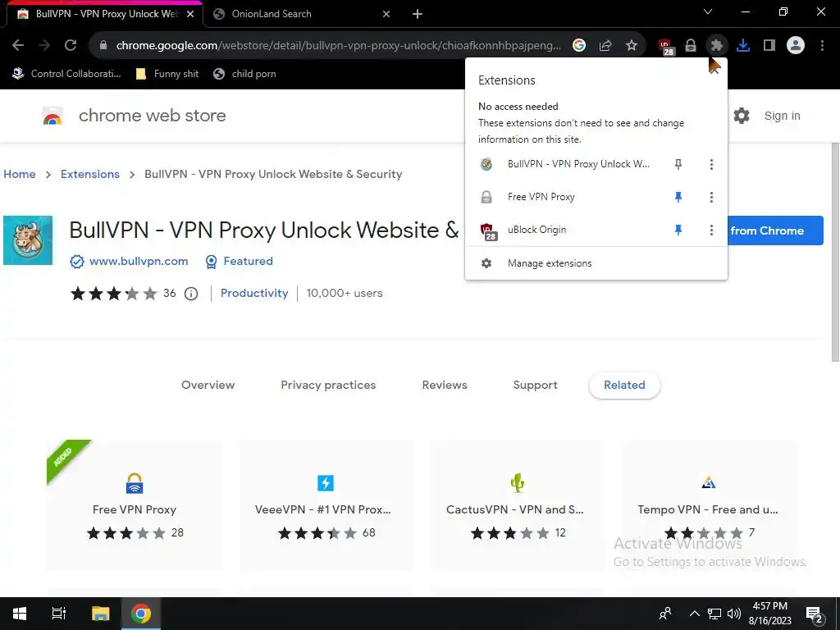
Task: Reload the current page
Action: pos(71,46)
